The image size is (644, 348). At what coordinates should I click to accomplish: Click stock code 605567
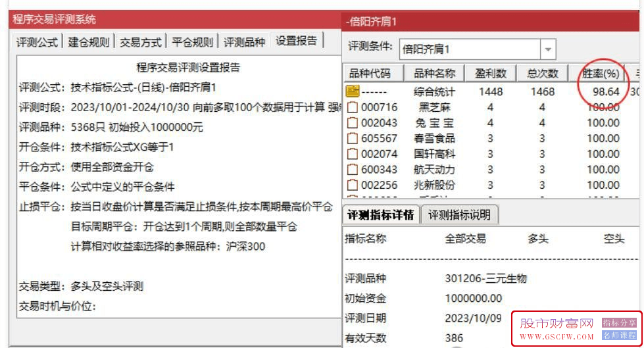[379, 138]
